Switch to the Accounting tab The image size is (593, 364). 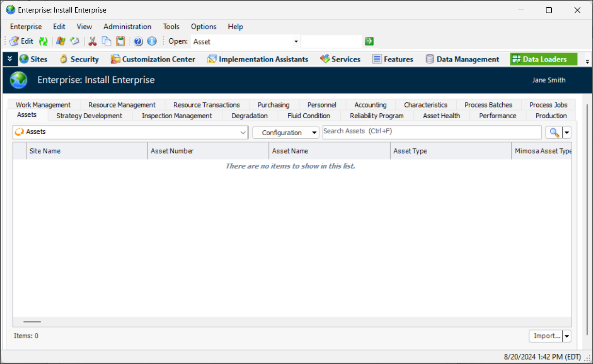pyautogui.click(x=371, y=105)
